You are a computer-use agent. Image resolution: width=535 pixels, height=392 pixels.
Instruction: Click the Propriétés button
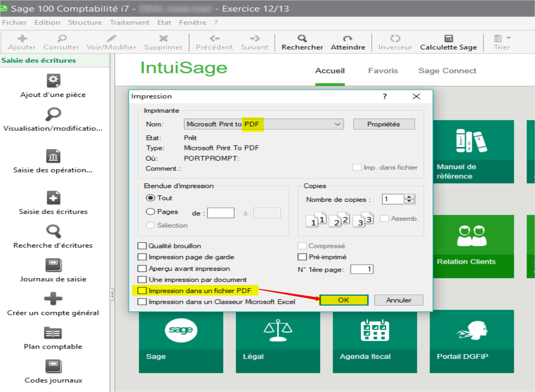coord(384,124)
